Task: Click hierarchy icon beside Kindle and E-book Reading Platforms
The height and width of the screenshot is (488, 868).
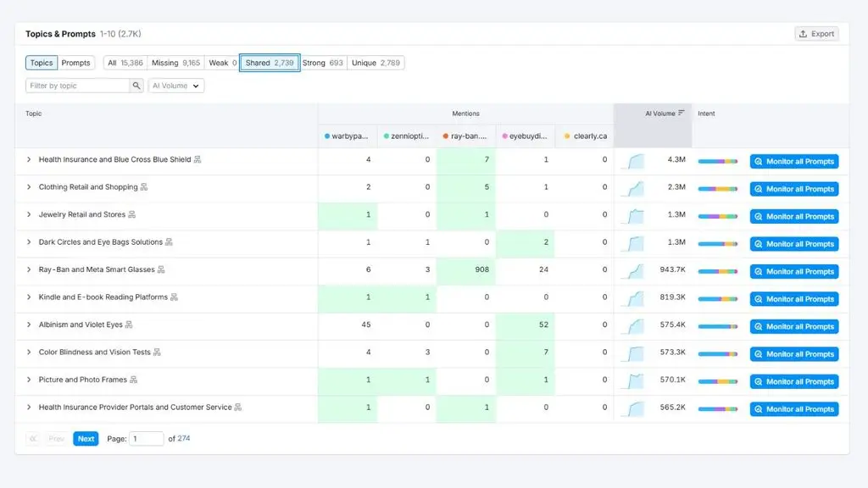Action: tap(174, 297)
